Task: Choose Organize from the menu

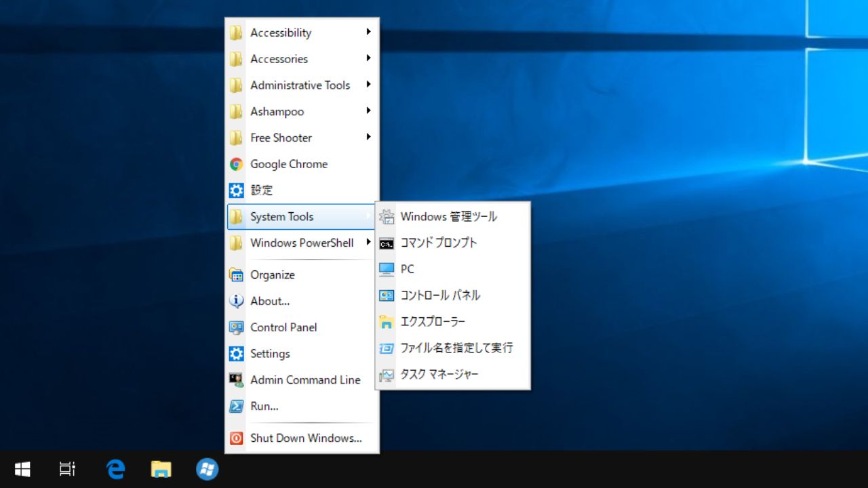Action: pos(302,274)
